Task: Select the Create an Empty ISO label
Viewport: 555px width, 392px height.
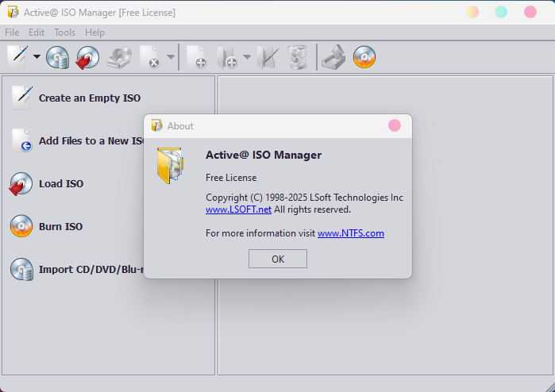Action: (90, 98)
